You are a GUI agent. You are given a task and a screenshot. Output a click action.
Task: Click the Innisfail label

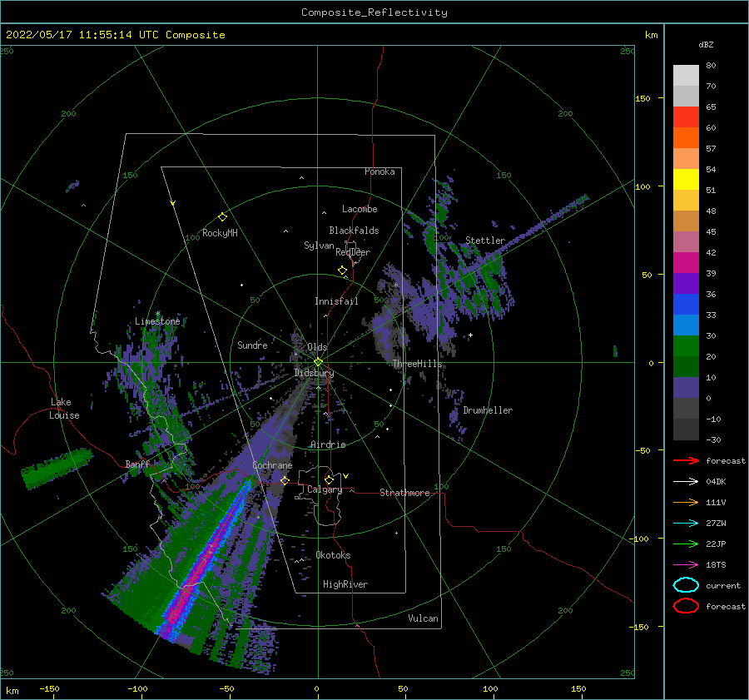336,301
